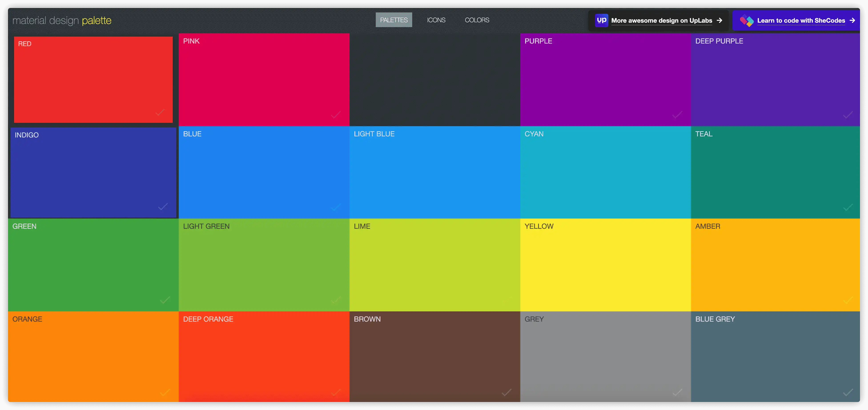This screenshot has height=410, width=868.
Task: Click the arrow after the UpLabs text
Action: pos(719,20)
